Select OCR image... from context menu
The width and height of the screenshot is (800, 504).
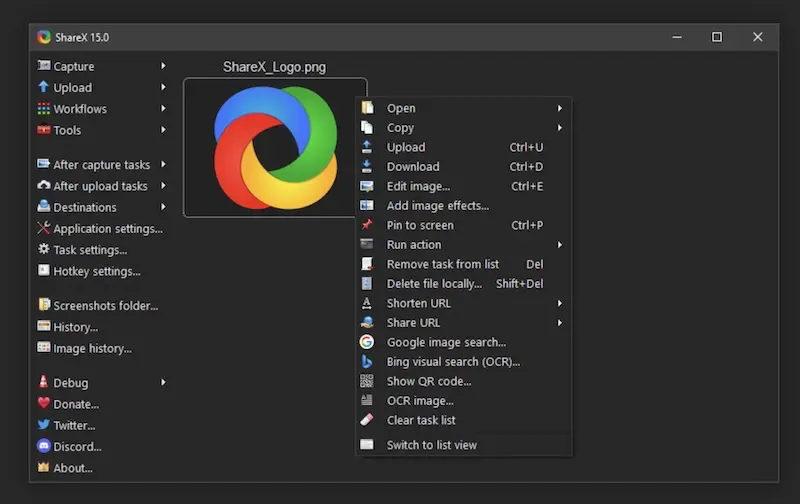point(463,401)
